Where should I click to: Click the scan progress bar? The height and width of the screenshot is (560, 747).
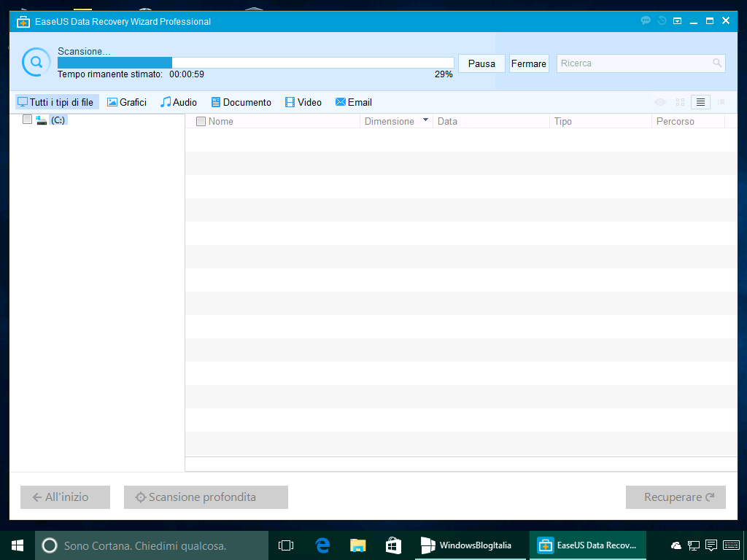(255, 63)
